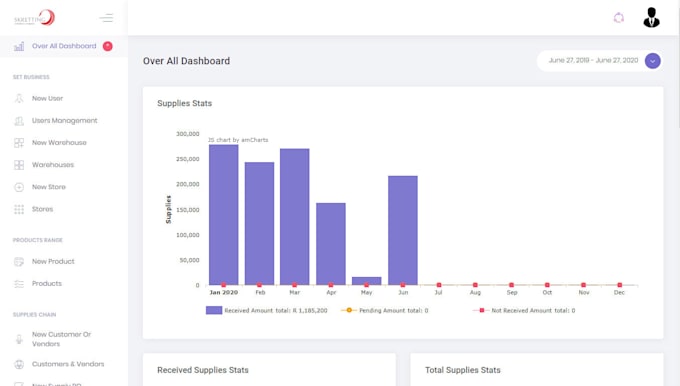Viewport: 680px width, 386px height.
Task: Click the Customers & Vendors icon
Action: (19, 364)
